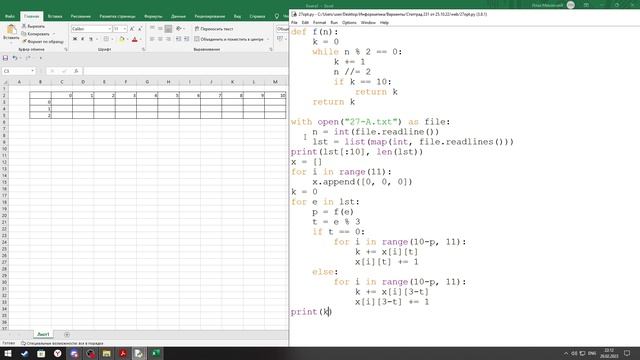640x360 pixels.
Task: Open Yandex Browser from the taskbar
Action: (x=58, y=353)
